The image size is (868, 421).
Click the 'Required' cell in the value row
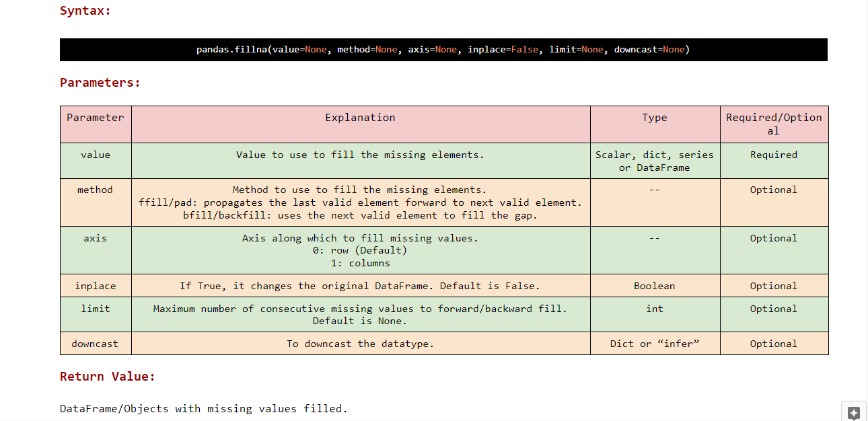pos(774,160)
